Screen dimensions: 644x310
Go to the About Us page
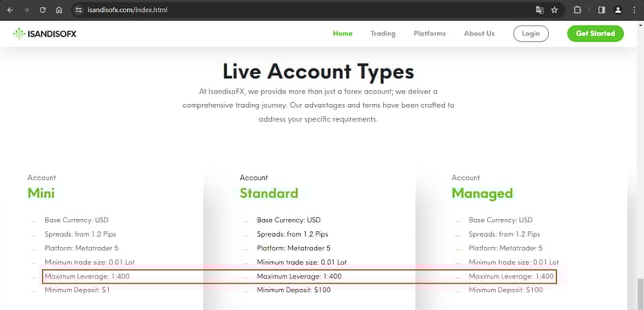[479, 34]
